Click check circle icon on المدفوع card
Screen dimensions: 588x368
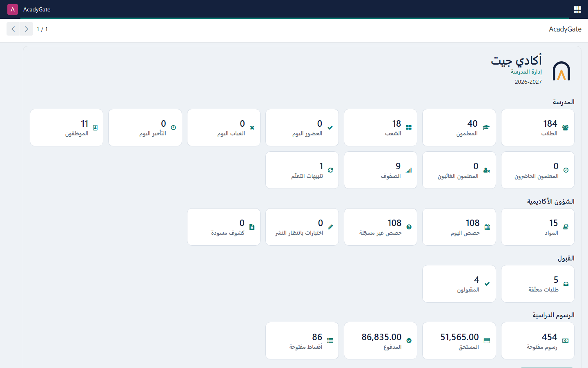[x=409, y=341]
